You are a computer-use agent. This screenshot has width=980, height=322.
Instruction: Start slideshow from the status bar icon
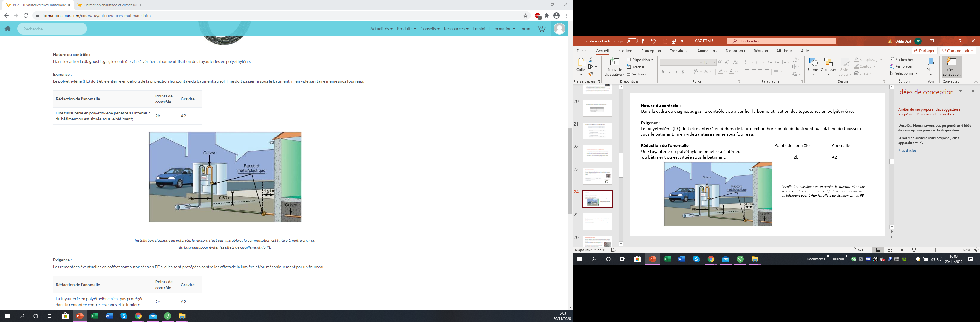coord(914,250)
